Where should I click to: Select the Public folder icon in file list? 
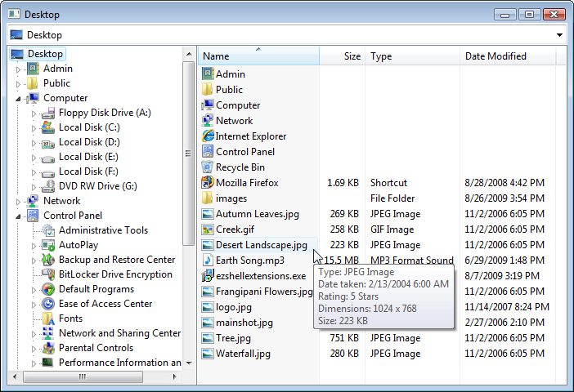tap(207, 90)
